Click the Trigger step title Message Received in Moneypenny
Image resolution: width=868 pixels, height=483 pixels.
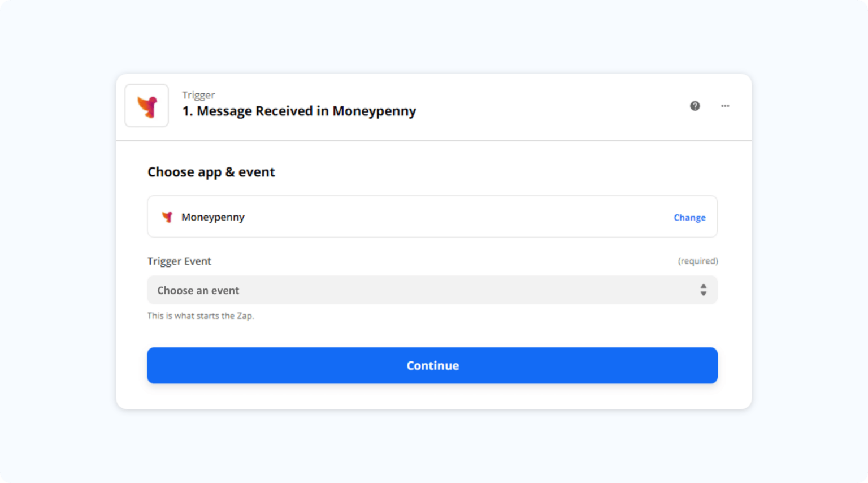(298, 111)
